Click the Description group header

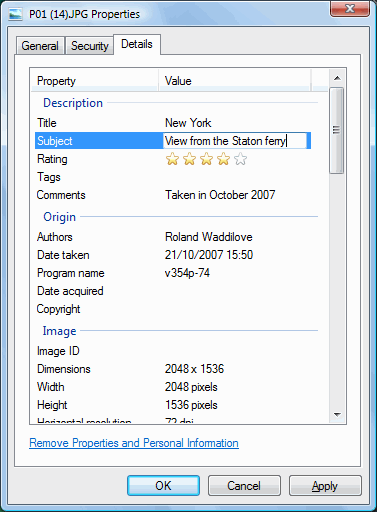73,103
